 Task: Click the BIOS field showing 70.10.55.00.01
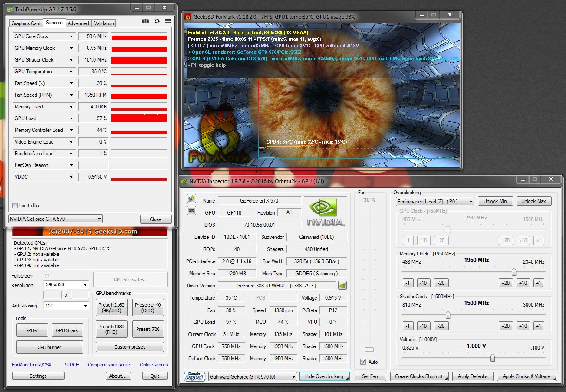(259, 225)
